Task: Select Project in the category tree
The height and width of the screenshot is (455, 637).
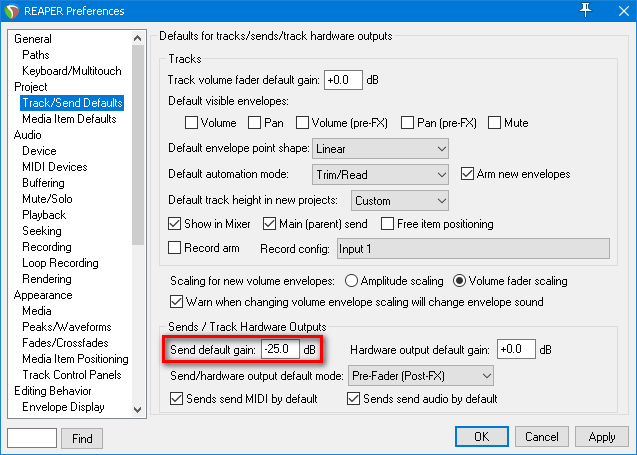Action: [31, 87]
